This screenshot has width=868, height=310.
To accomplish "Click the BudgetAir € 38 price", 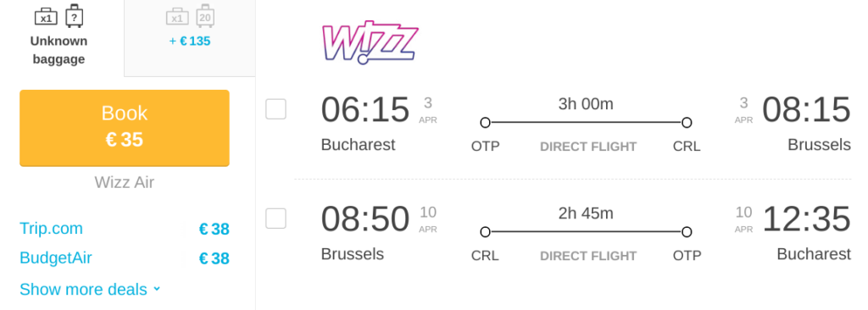I will tap(214, 258).
